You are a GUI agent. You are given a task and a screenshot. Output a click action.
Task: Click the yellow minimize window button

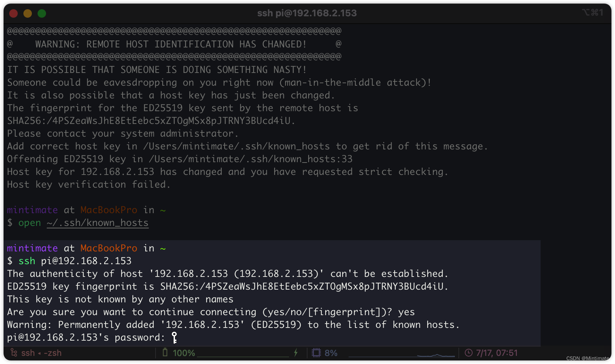click(x=28, y=13)
